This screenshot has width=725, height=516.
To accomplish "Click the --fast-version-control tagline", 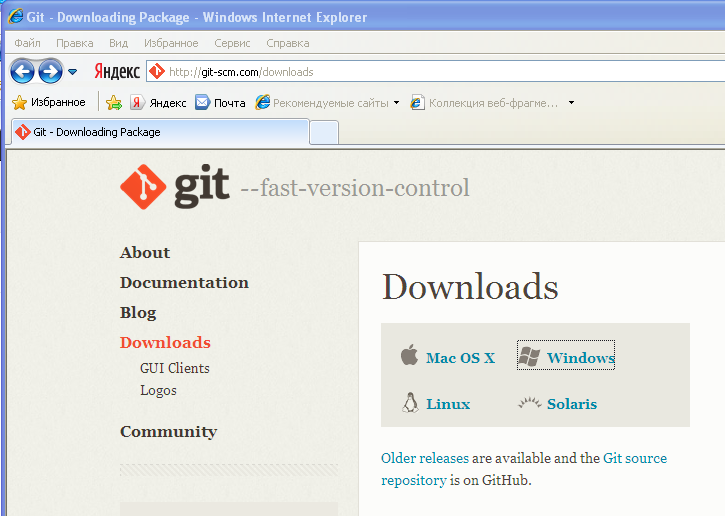I will point(355,188).
